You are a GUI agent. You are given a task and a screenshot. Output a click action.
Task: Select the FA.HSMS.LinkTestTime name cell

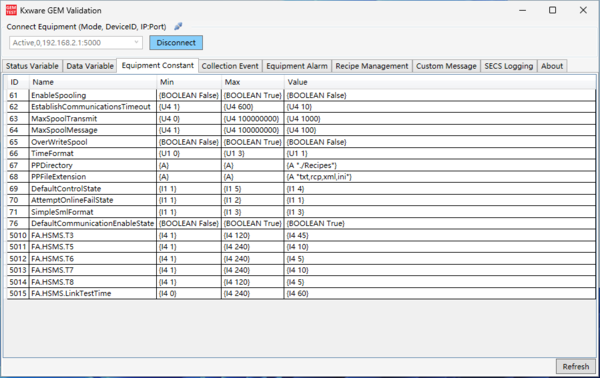click(x=93, y=293)
